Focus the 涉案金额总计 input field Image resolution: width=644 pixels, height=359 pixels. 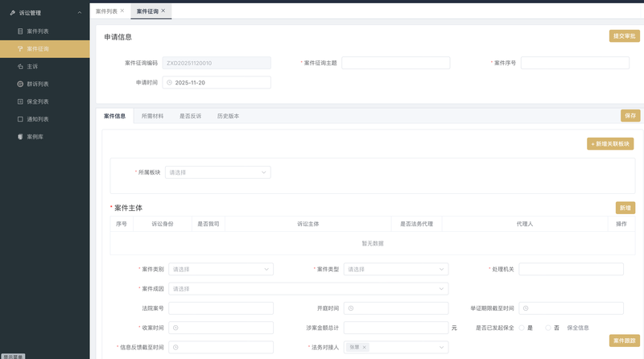pos(396,328)
